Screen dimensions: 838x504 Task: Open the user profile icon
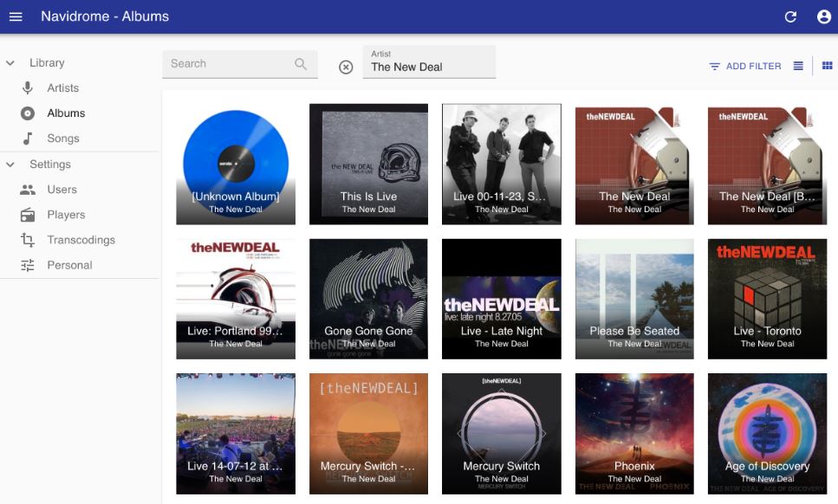tap(823, 16)
